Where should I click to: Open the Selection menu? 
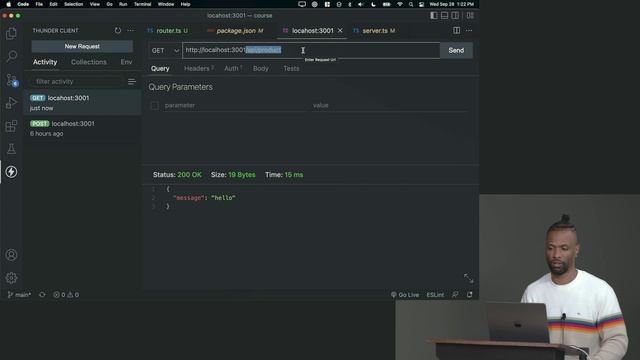click(73, 4)
